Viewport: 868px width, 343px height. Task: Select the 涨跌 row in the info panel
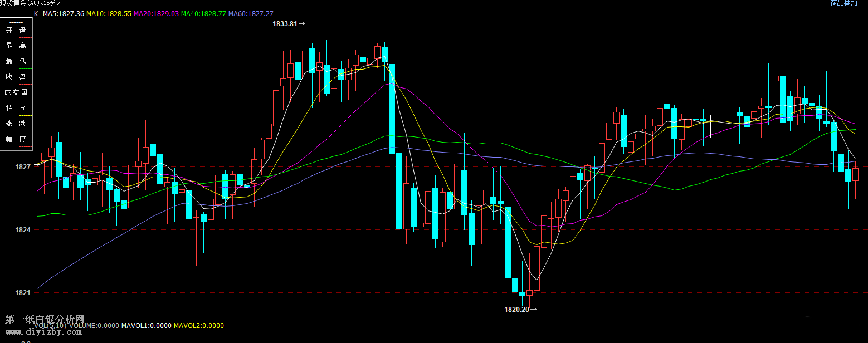pos(16,123)
